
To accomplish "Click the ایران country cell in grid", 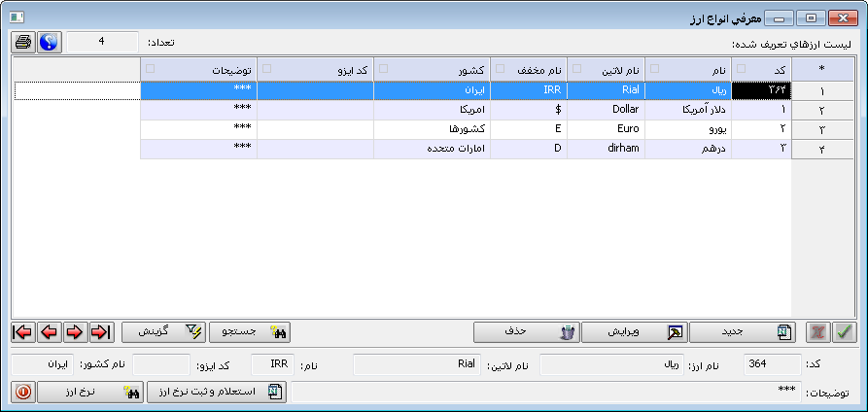I will 432,90.
